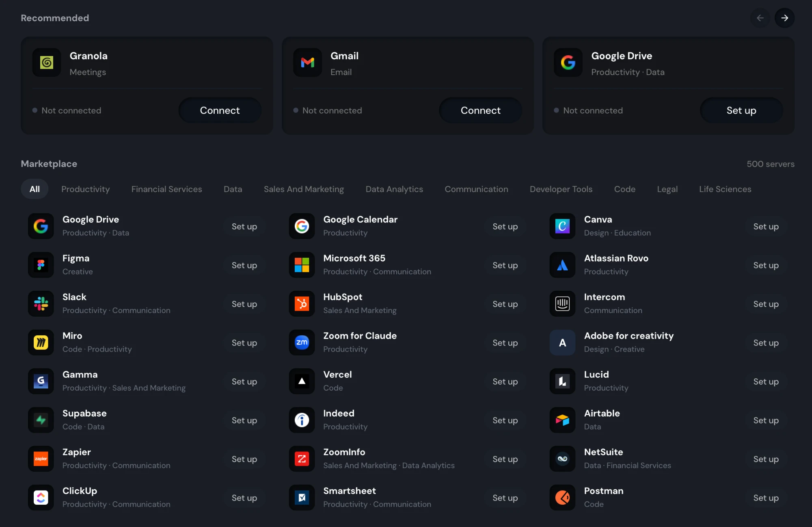Click the Gamma icon
This screenshot has height=527, width=812.
(41, 381)
